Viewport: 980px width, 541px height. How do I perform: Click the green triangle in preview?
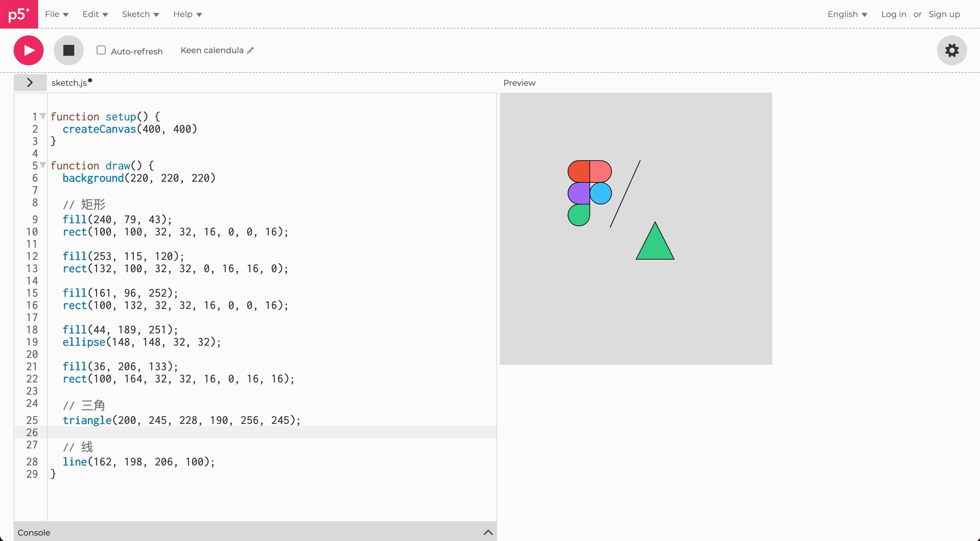[655, 245]
